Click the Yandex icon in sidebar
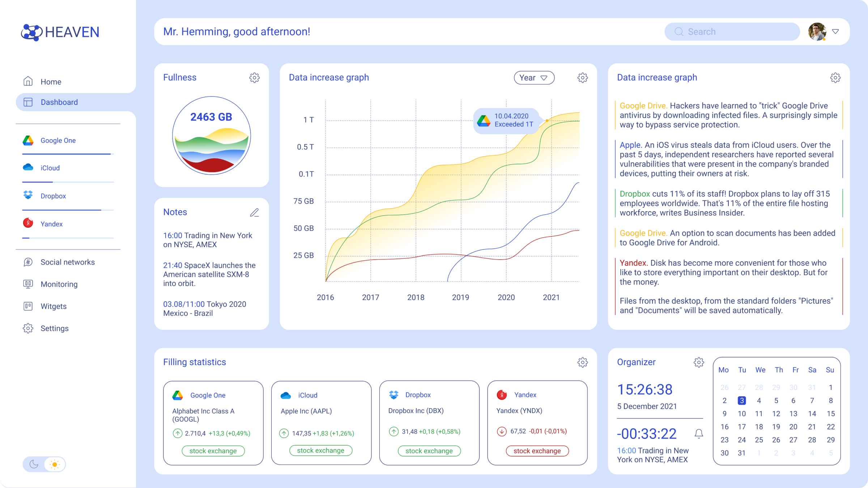The height and width of the screenshot is (488, 868). (x=28, y=223)
